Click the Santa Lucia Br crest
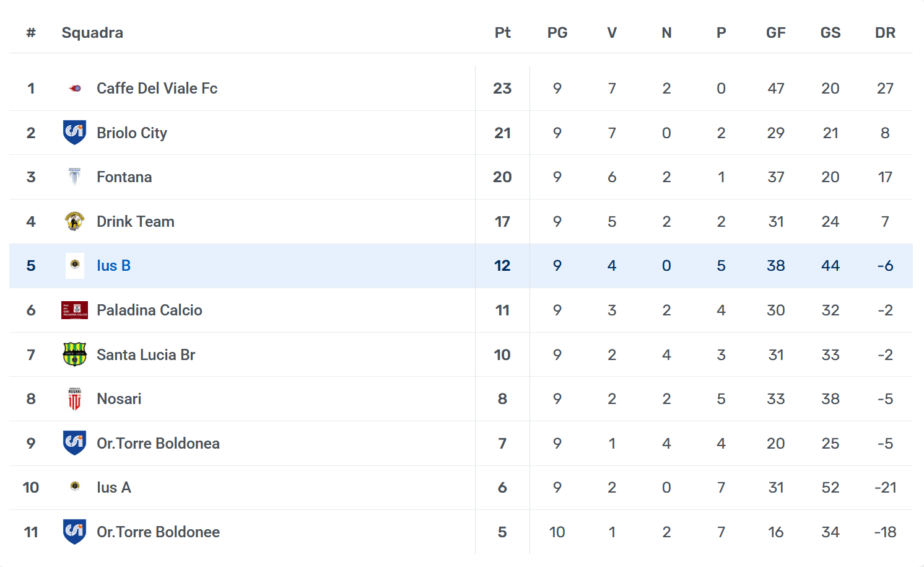 tap(74, 354)
